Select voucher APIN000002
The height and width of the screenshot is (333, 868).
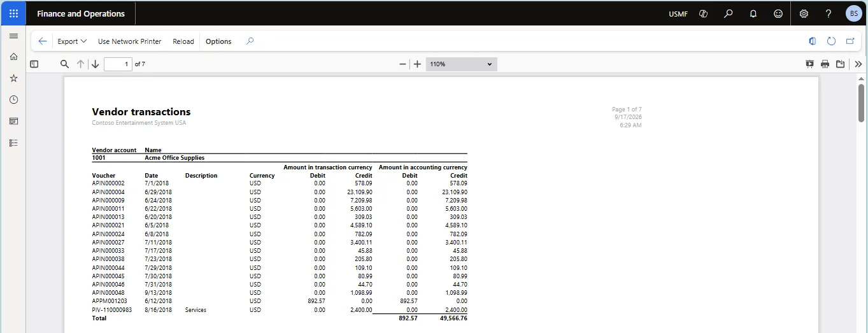click(x=108, y=183)
